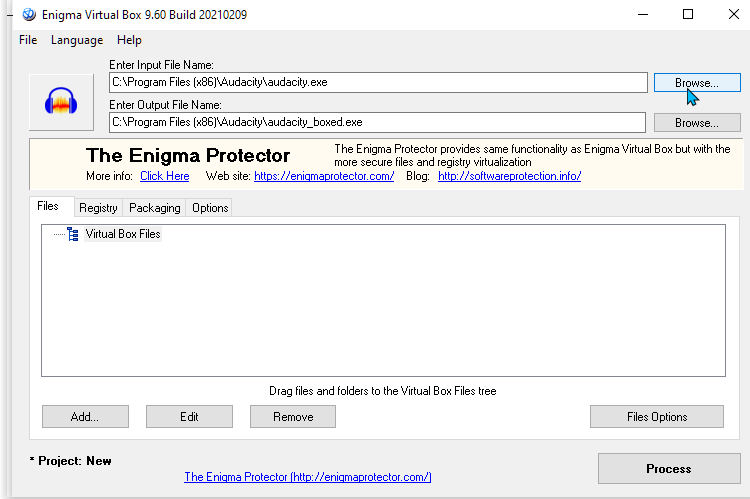Switch to the Registry tab
This screenshot has height=499, width=750.
coord(98,208)
